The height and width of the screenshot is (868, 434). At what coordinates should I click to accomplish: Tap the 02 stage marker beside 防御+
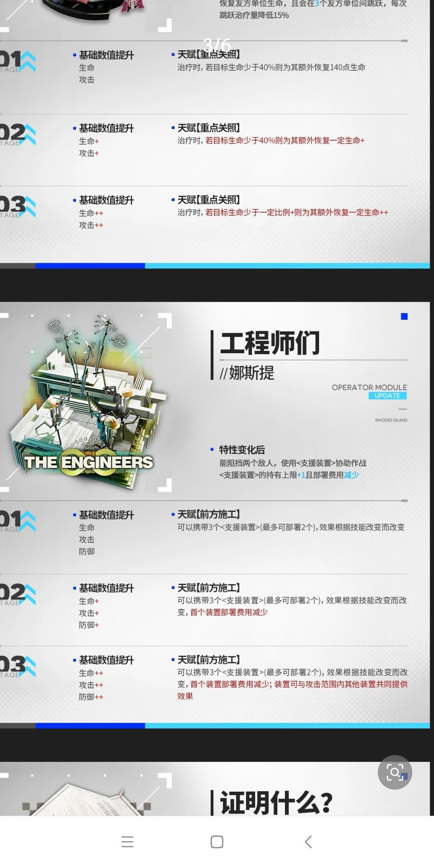pos(18,594)
